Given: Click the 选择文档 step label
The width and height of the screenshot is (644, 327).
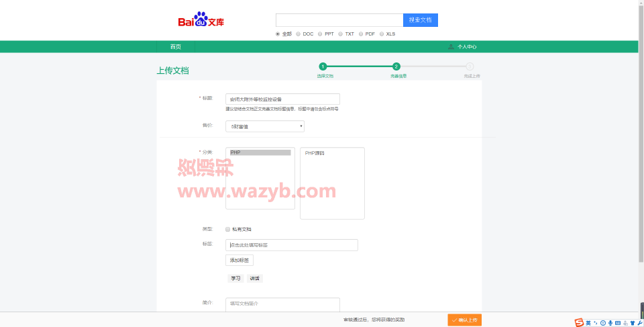Looking at the screenshot, I should coord(325,76).
